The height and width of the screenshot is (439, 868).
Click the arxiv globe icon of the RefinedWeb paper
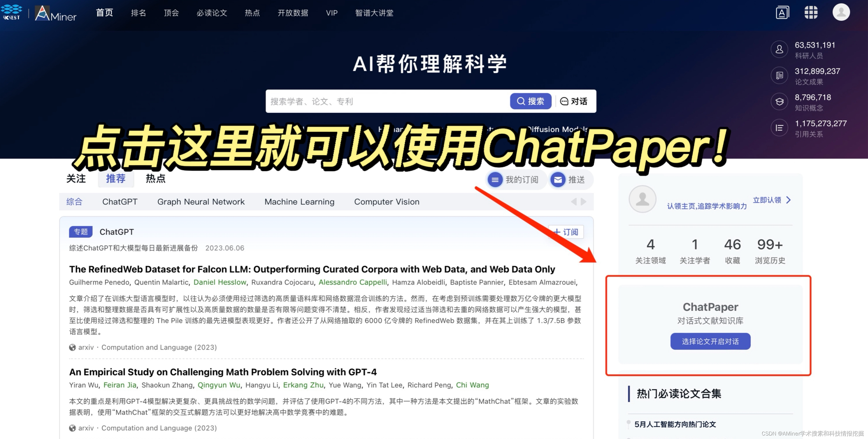[72, 348]
